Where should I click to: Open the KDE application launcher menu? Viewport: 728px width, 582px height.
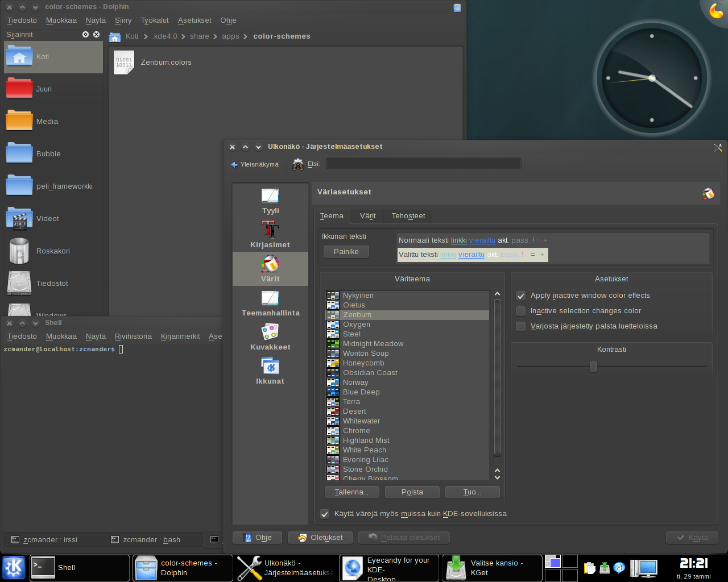14,568
